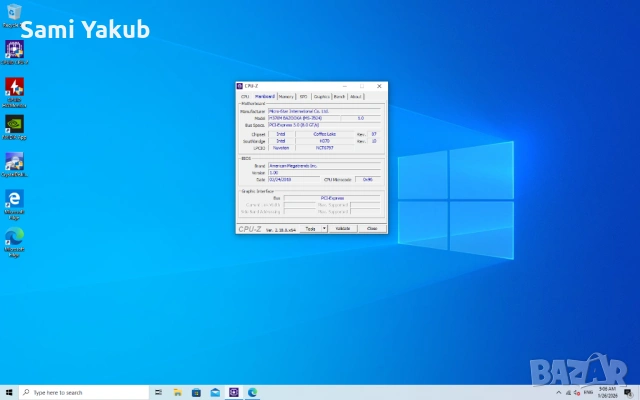Image resolution: width=640 pixels, height=400 pixels.
Task: Expand the Tools dropdown arrow
Action: [324, 229]
